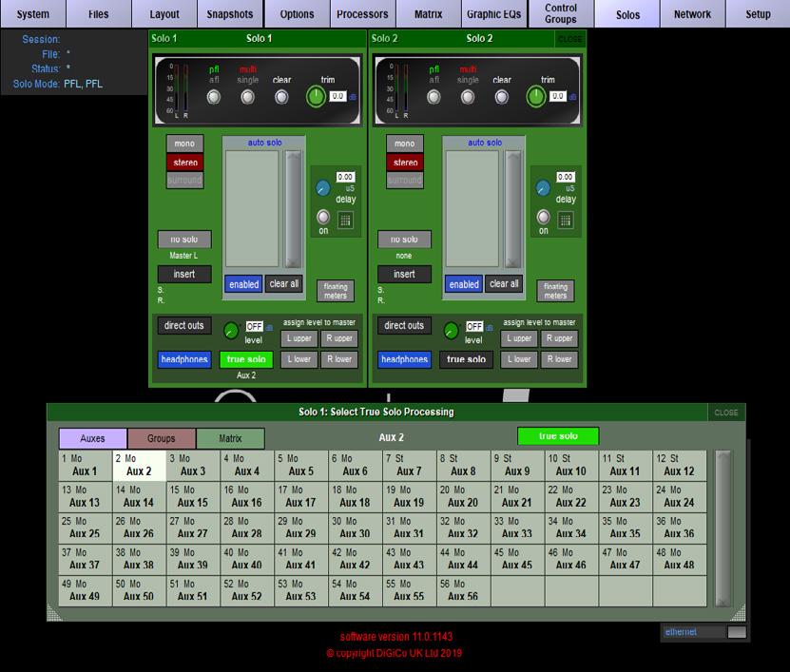Toggle Solo 1 multi/single round button

(247, 97)
